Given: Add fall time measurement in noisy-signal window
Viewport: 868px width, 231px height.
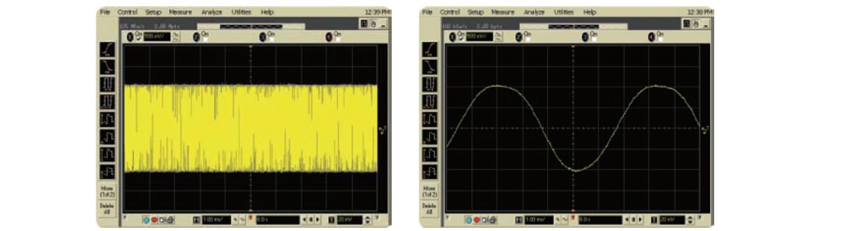Looking at the screenshot, I should 107,67.
